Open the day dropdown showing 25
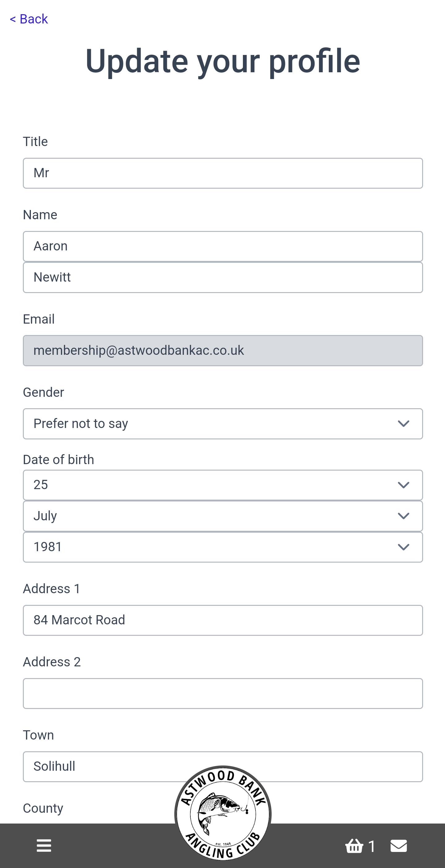 click(x=223, y=485)
